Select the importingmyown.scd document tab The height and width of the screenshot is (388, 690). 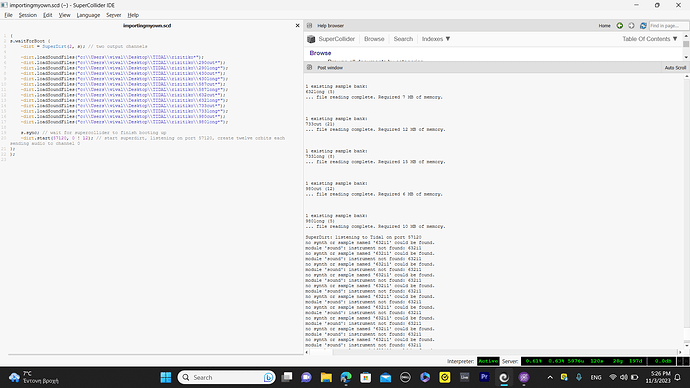pos(147,26)
